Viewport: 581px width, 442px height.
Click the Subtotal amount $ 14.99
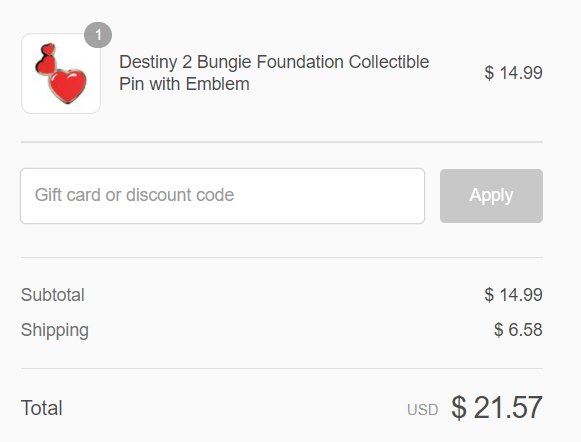pos(514,295)
